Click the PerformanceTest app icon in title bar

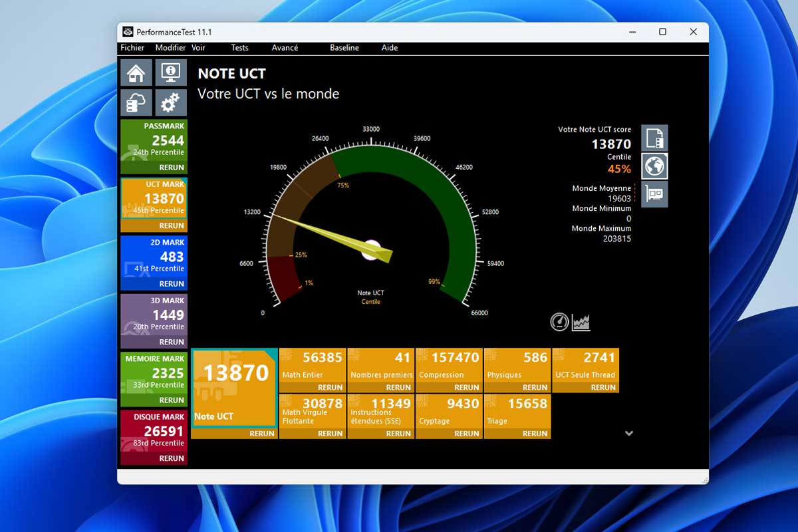pos(128,32)
